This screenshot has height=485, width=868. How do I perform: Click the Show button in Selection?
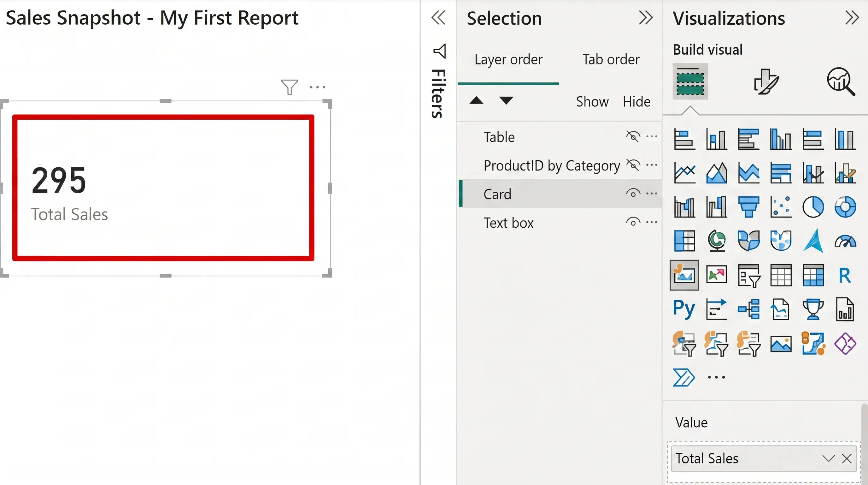pos(592,102)
